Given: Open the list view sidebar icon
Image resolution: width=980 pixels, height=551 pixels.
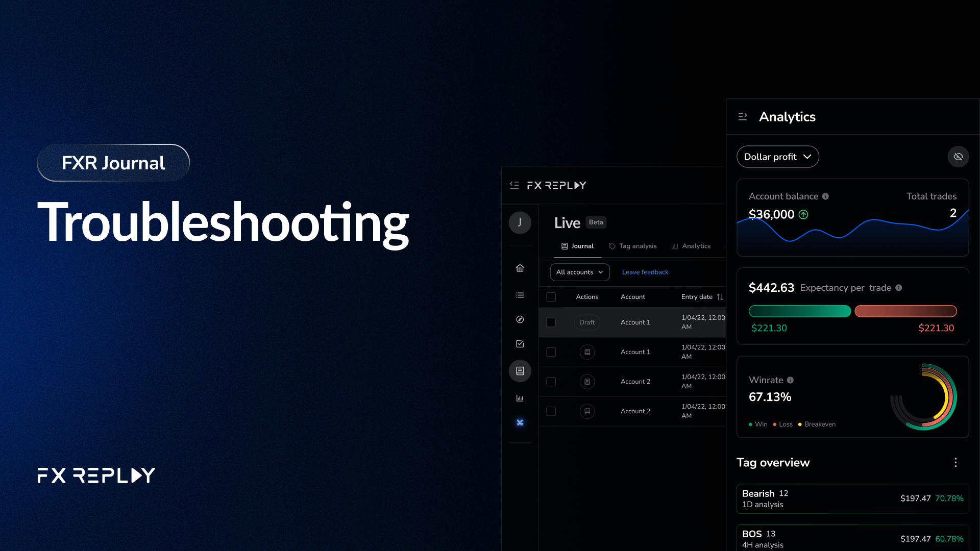Looking at the screenshot, I should click(x=520, y=295).
